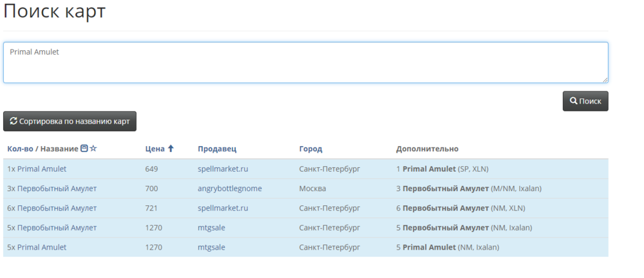The width and height of the screenshot is (644, 278).
Task: Open 3x Первобытный Амулет card link
Action: [x=52, y=189]
